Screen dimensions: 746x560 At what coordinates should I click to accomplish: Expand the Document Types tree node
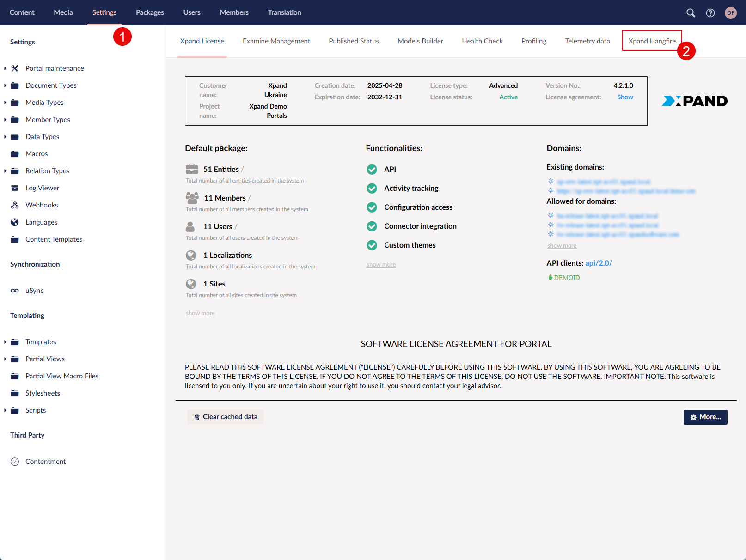click(5, 85)
